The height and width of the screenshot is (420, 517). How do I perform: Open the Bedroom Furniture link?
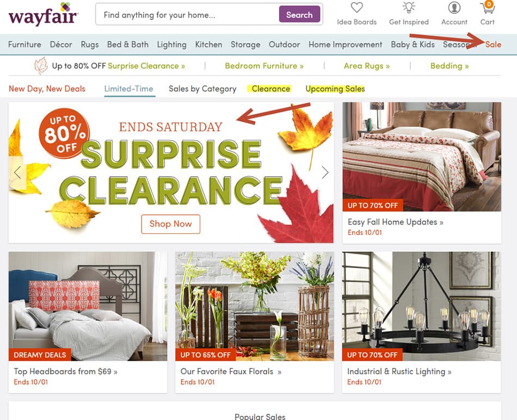click(264, 66)
